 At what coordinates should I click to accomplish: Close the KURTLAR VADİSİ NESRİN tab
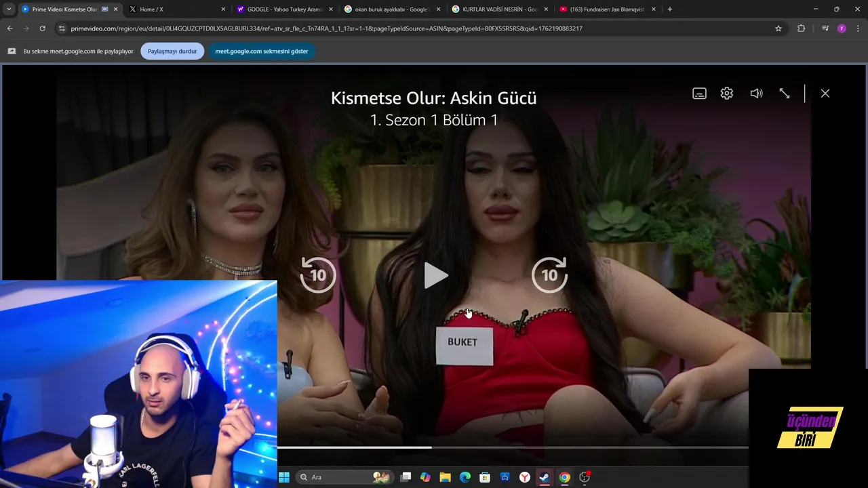pos(546,9)
